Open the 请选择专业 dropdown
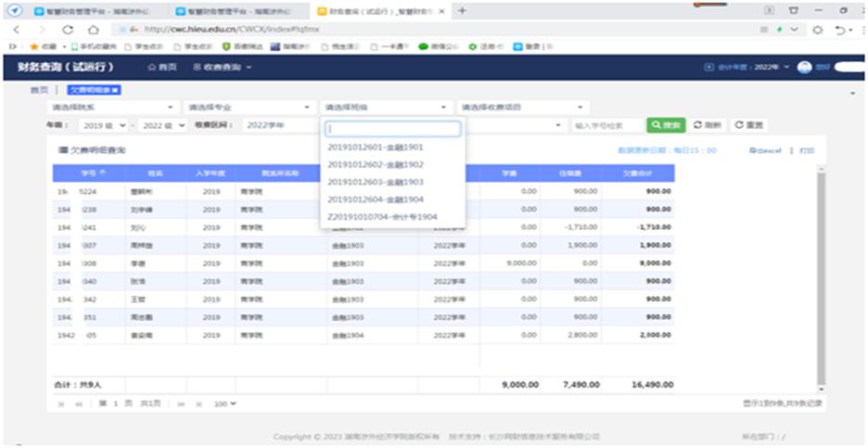 (x=249, y=107)
